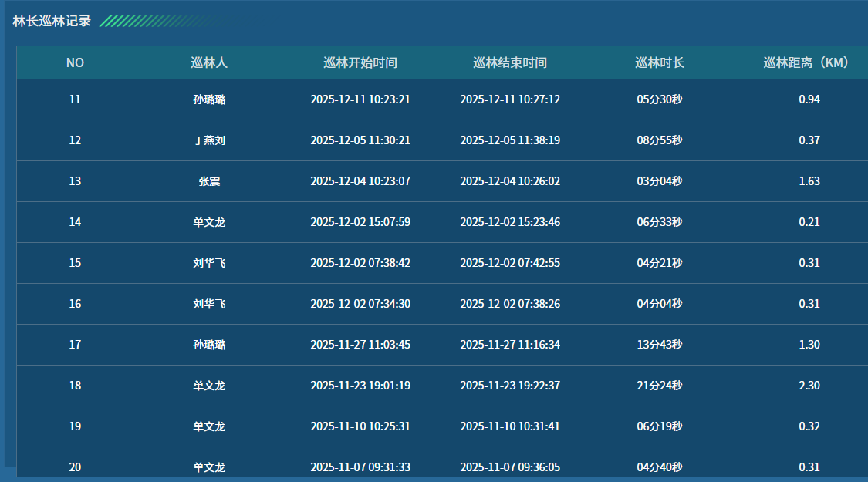The image size is (868, 482).
Task: Click the distance value 1.63
Action: point(809,181)
